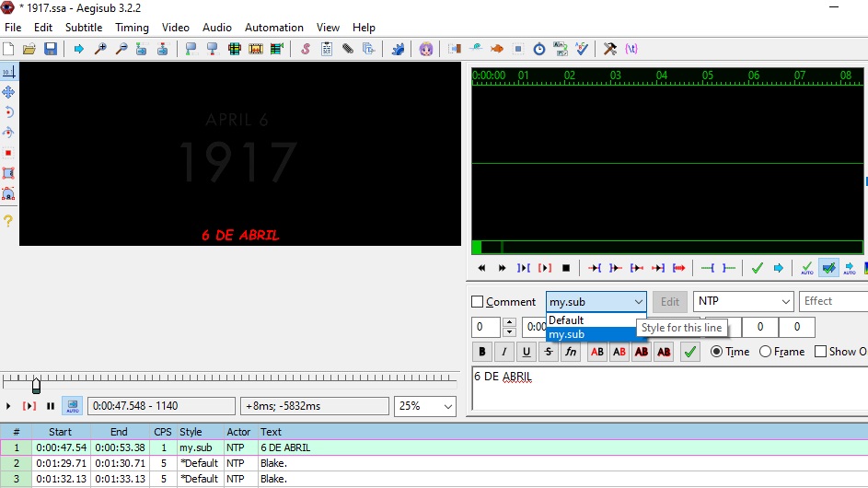Select the rotate on Z axis tool
Viewport: 868px width, 488px height.
(8, 112)
